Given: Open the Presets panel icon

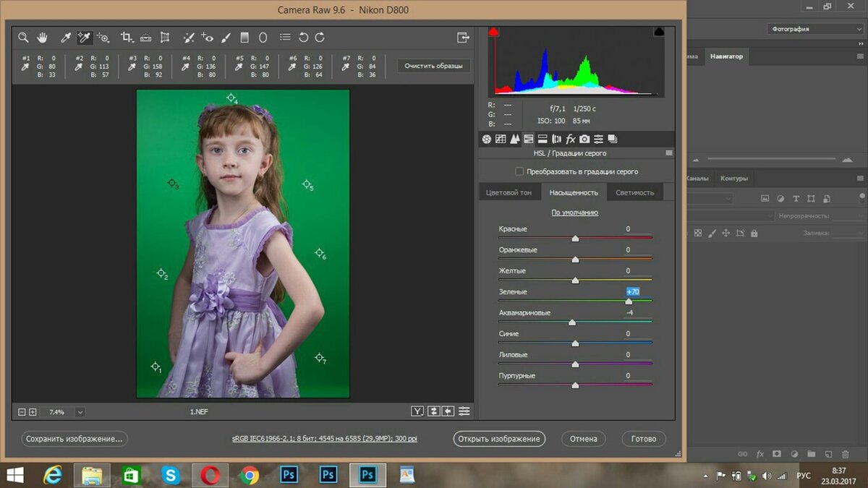Looking at the screenshot, I should (x=598, y=139).
